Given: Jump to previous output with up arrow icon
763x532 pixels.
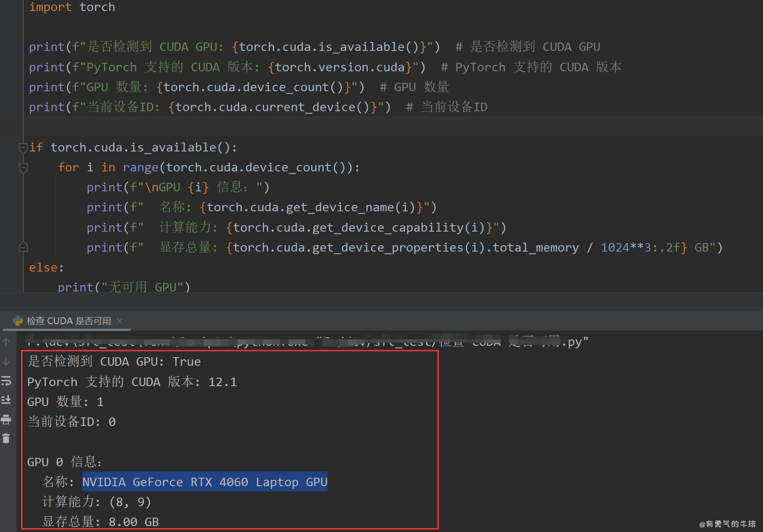Looking at the screenshot, I should coord(6,342).
